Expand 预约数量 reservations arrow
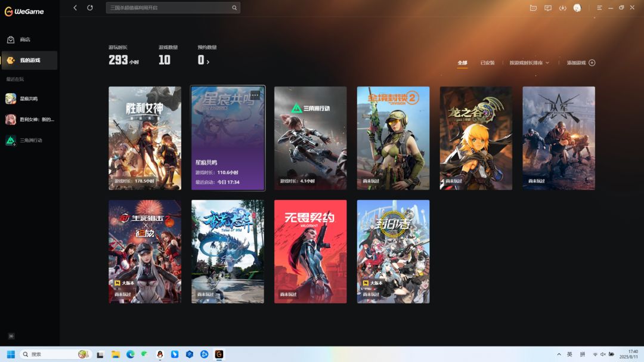The width and height of the screenshot is (644, 362). [208, 61]
